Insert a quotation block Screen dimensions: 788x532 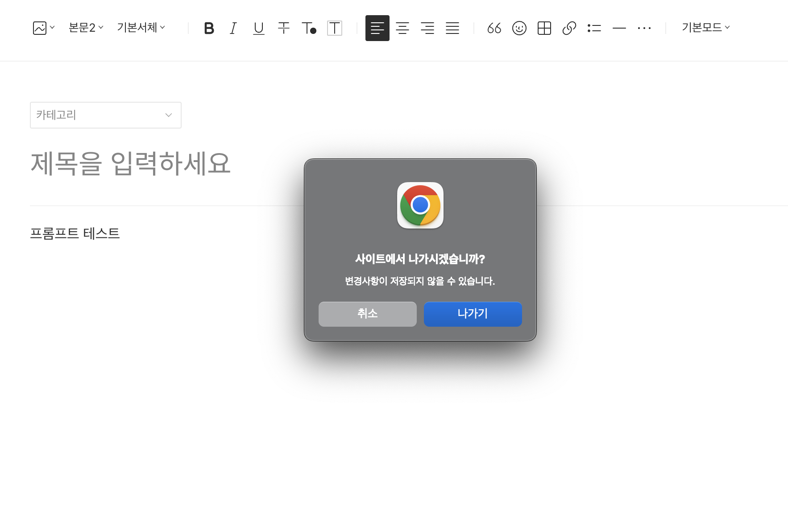[x=494, y=28]
